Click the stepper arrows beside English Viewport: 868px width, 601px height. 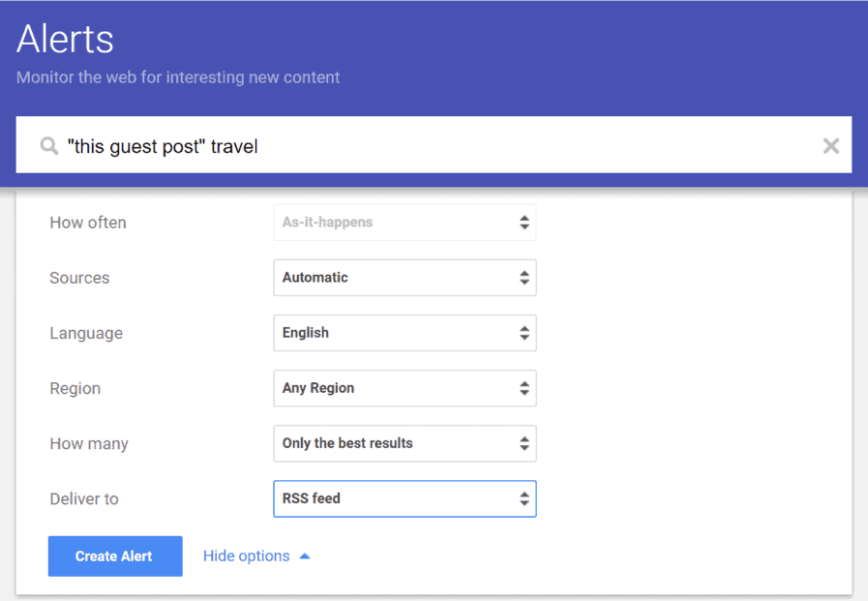tap(524, 333)
